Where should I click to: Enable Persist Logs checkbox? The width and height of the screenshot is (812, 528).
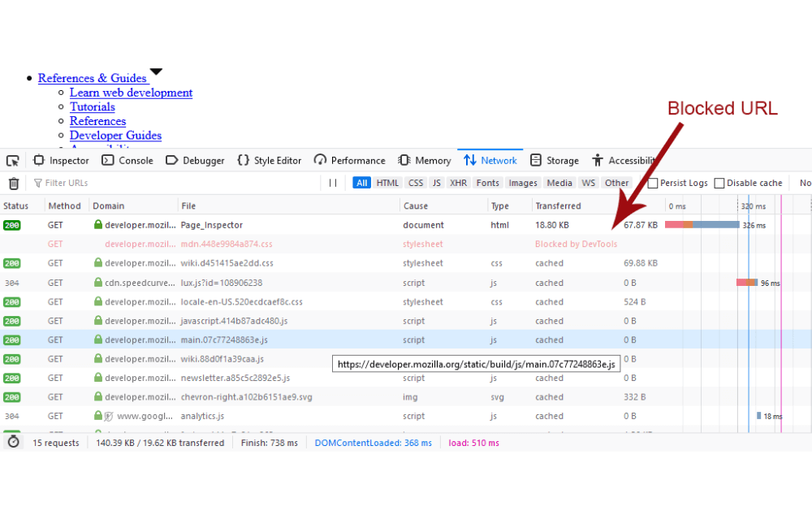click(x=653, y=184)
